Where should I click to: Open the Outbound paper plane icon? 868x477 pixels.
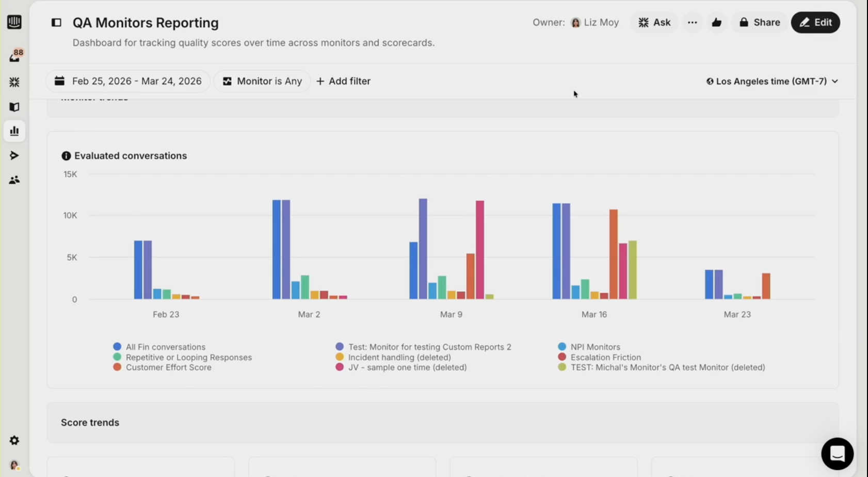[x=14, y=155]
